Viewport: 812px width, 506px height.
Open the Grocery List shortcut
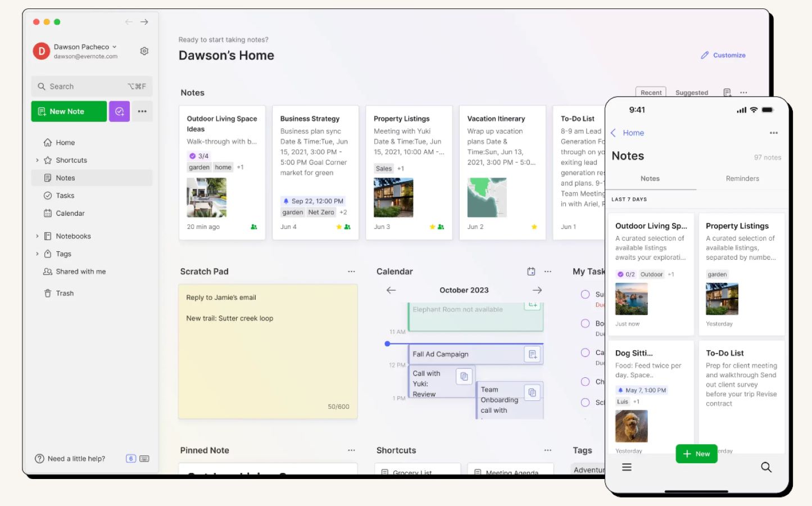(x=418, y=470)
